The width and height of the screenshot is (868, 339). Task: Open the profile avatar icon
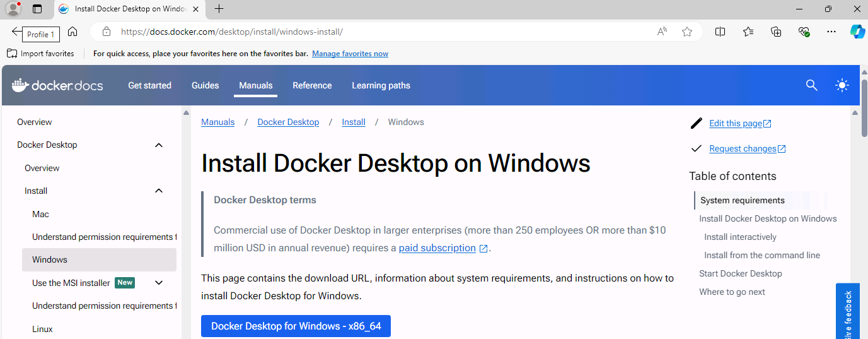tap(13, 9)
